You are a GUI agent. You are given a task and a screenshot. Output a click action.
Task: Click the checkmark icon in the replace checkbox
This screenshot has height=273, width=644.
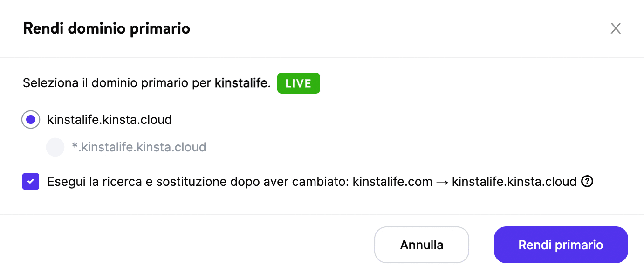coord(30,181)
